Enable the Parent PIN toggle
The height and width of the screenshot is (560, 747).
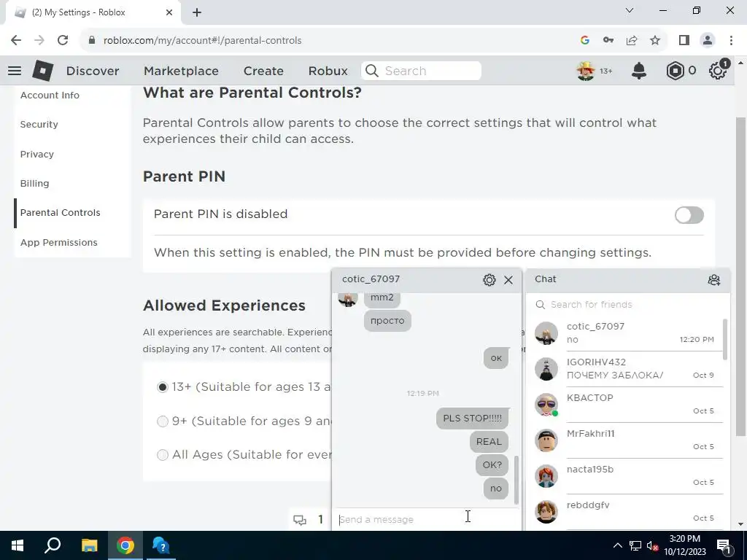click(x=689, y=215)
